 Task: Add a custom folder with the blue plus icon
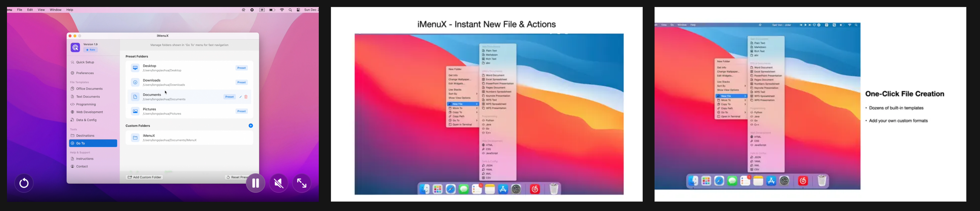click(x=251, y=126)
